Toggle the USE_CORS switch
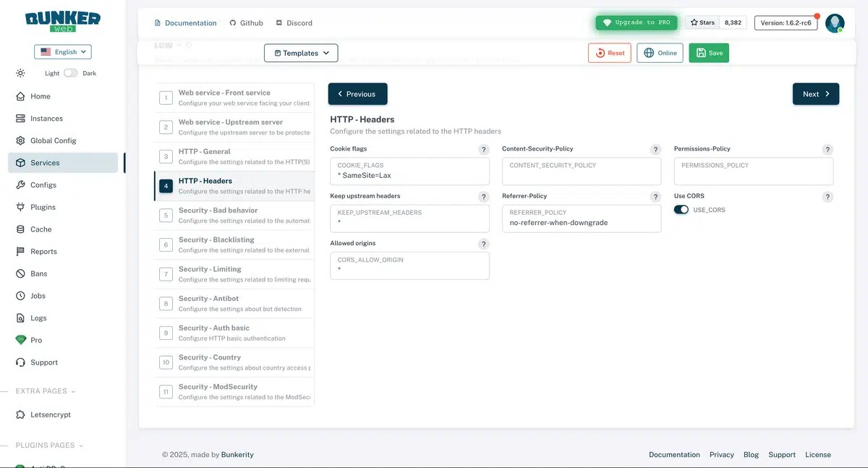The height and width of the screenshot is (468, 868). (x=681, y=210)
